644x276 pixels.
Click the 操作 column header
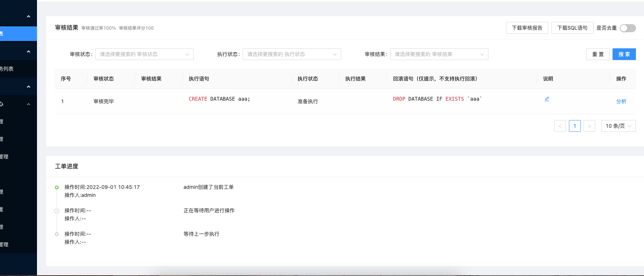click(621, 79)
